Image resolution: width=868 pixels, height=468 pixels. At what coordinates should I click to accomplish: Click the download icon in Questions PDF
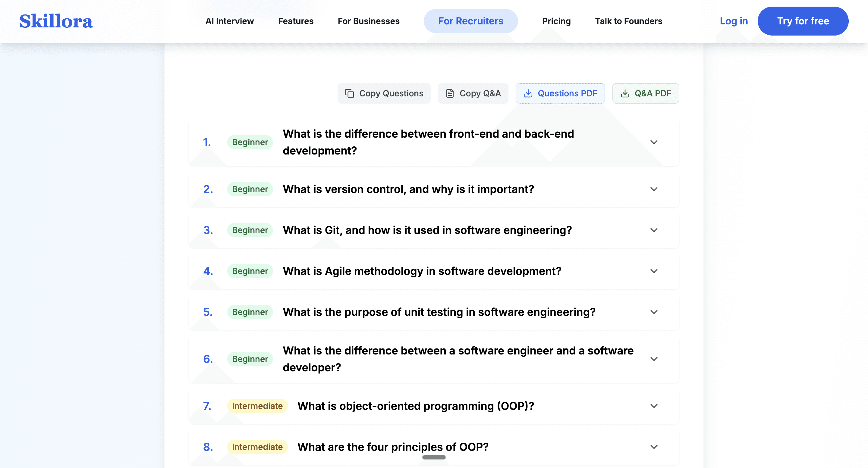(x=528, y=93)
